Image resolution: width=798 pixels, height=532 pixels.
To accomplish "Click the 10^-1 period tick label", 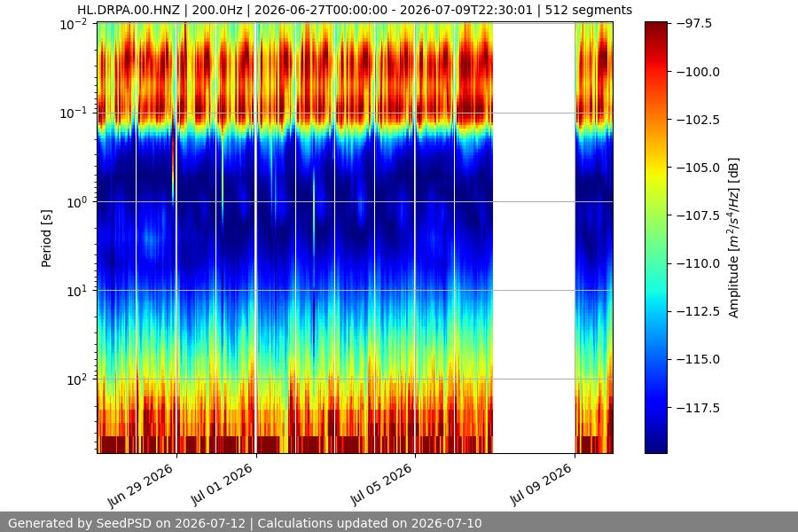I will click(x=74, y=113).
